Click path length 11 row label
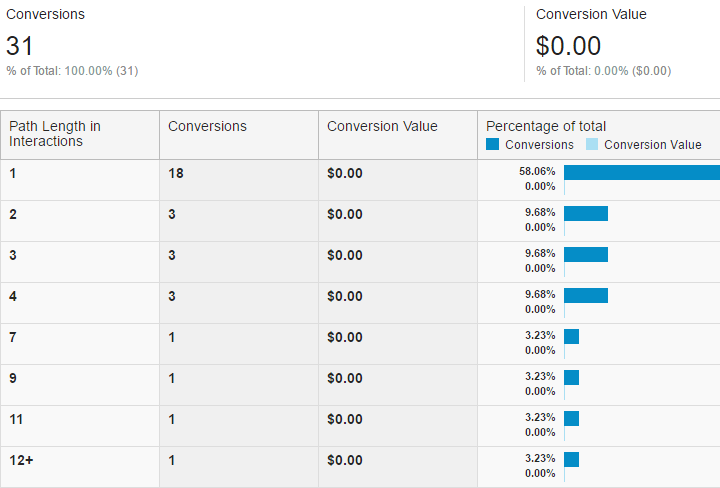 16,419
